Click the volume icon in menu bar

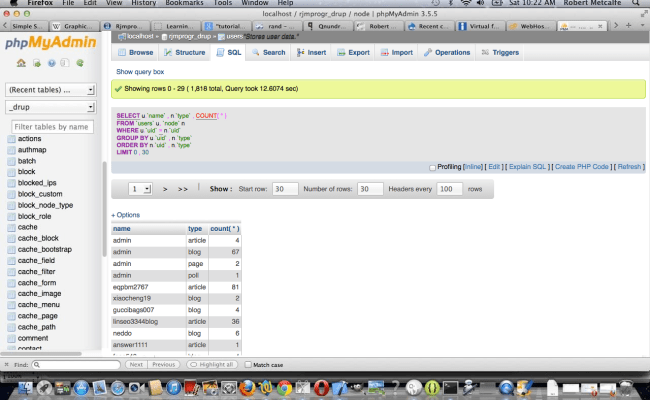[480, 3]
